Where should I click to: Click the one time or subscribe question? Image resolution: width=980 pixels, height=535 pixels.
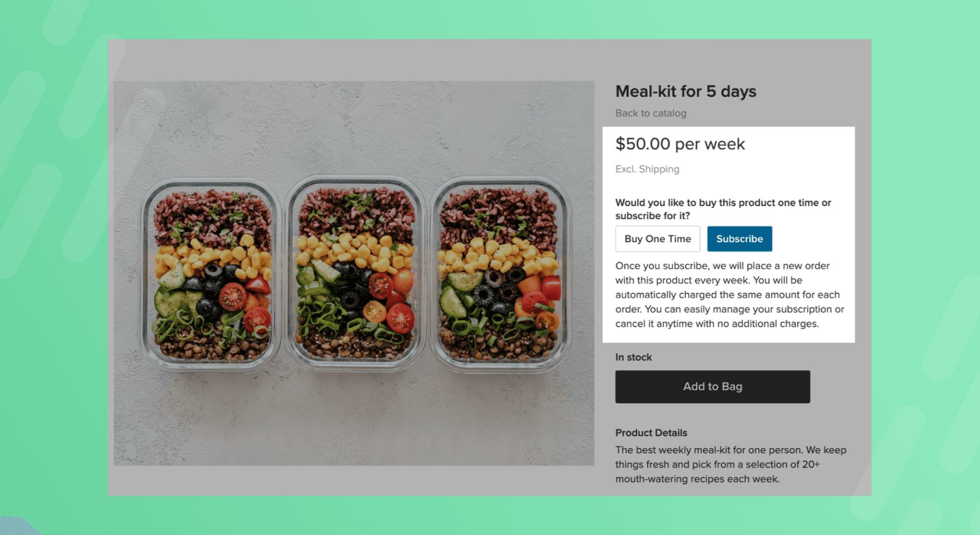(x=723, y=209)
